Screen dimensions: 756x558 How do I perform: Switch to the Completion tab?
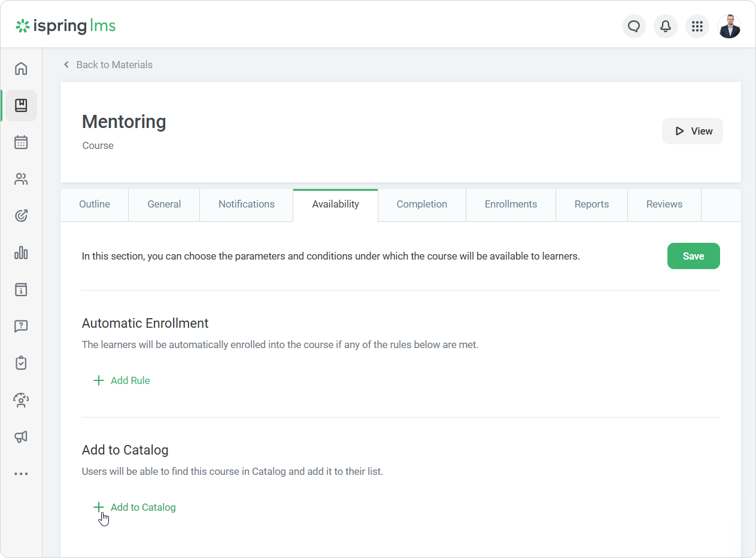pyautogui.click(x=421, y=205)
